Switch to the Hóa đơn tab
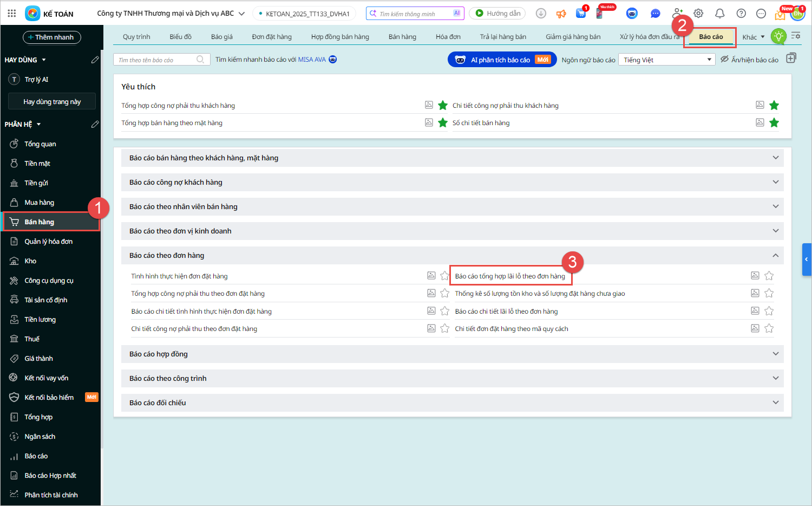 [448, 37]
